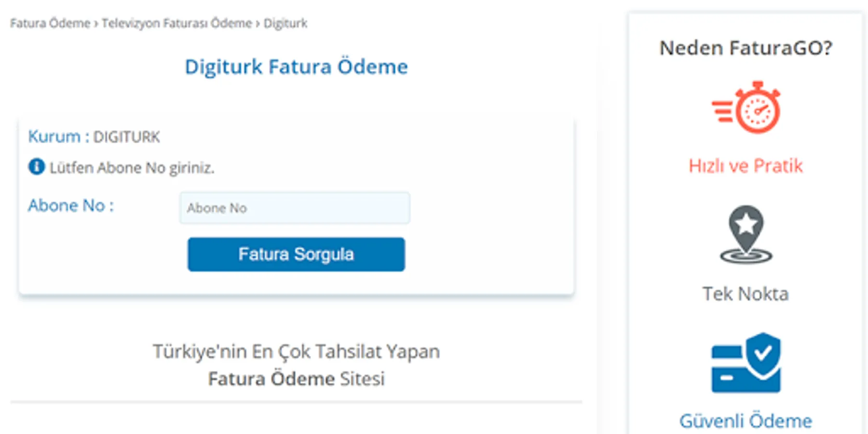Select the Hızlı ve Pratik label
868x434 pixels.
coord(746,166)
